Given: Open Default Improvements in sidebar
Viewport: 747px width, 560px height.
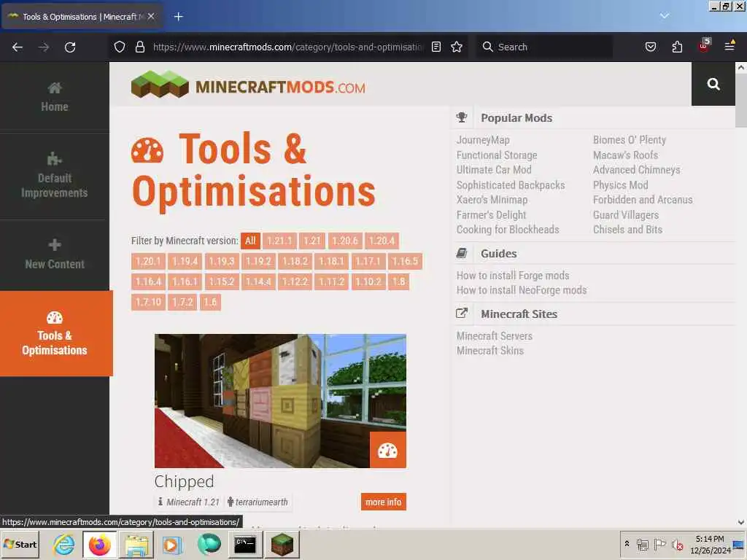Looking at the screenshot, I should (x=54, y=176).
